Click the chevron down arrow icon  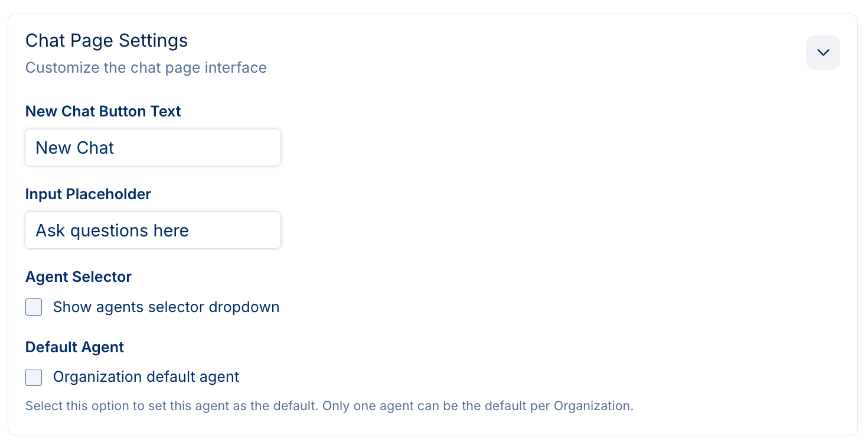click(823, 53)
